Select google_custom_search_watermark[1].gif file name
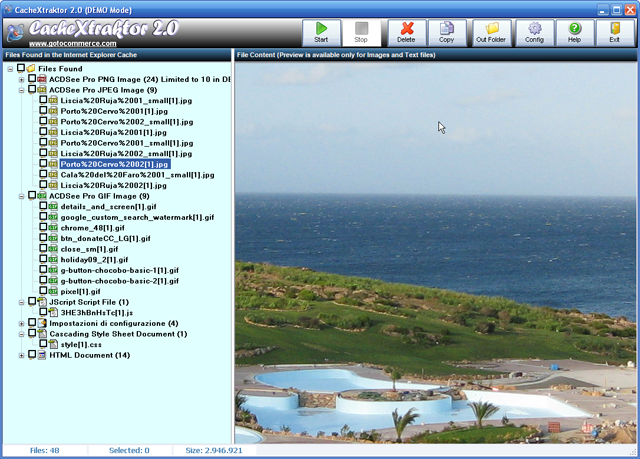The height and width of the screenshot is (459, 640). point(137,217)
